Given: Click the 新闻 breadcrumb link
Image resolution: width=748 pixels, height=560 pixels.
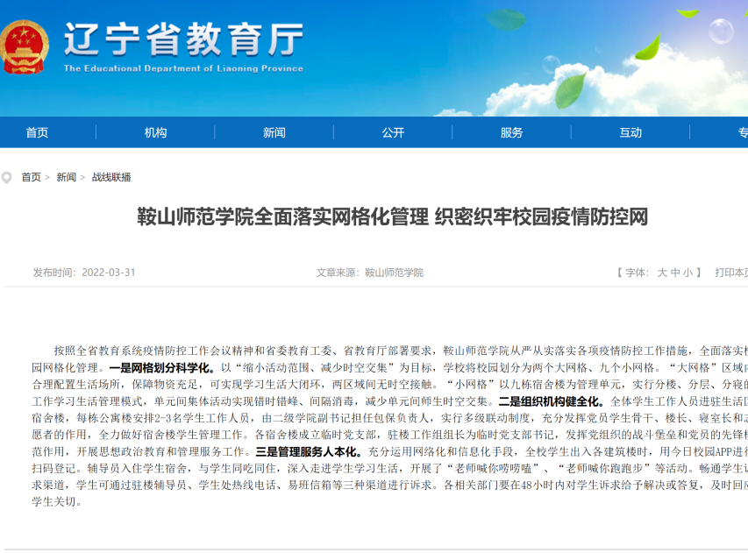Looking at the screenshot, I should pyautogui.click(x=67, y=177).
